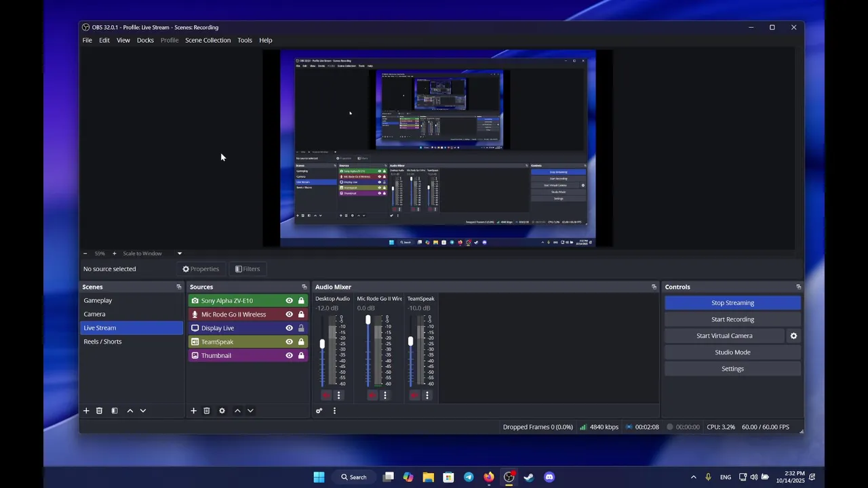The height and width of the screenshot is (488, 868).
Task: Open advanced audio properties gears icon
Action: coord(319,411)
